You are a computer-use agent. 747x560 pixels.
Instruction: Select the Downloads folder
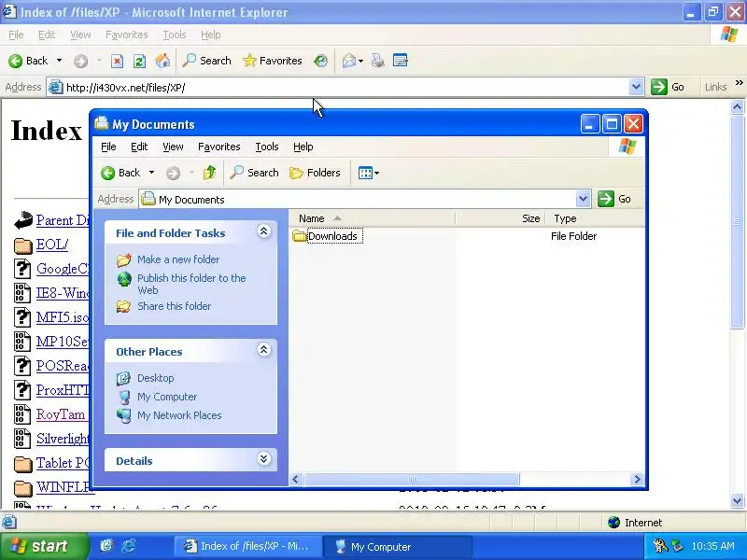[327, 236]
